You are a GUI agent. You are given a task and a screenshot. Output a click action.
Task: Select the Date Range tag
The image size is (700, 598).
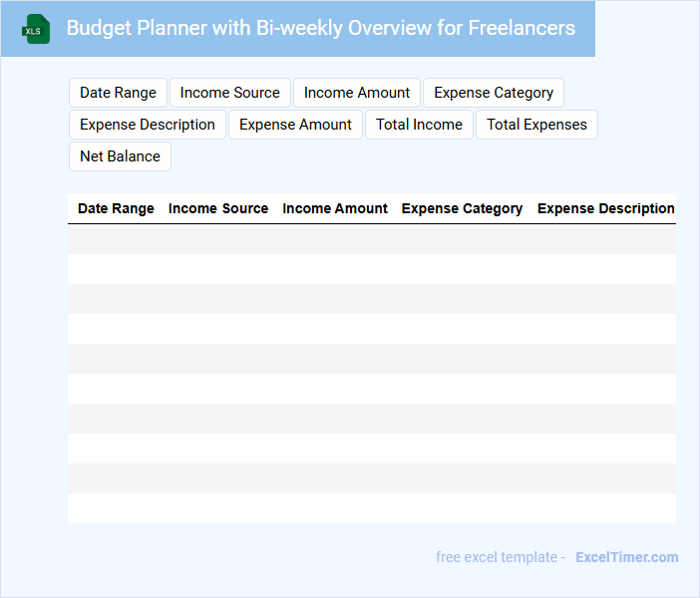pyautogui.click(x=118, y=93)
